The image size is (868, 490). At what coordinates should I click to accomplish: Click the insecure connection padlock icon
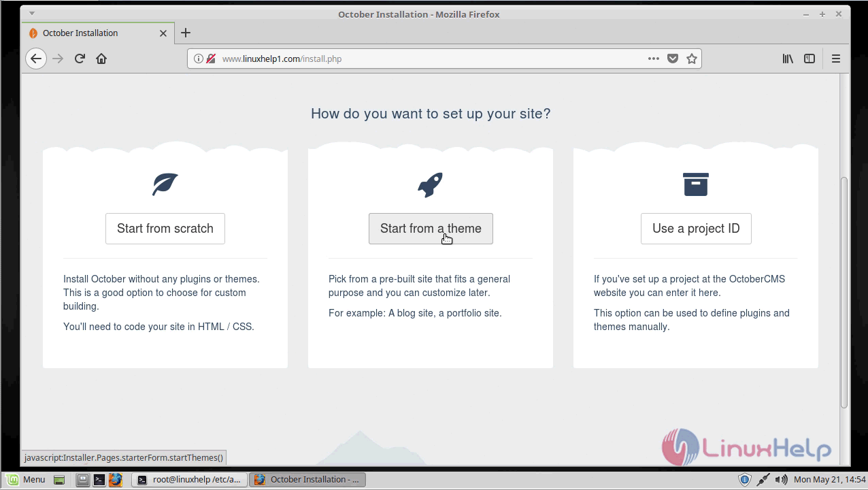point(211,59)
